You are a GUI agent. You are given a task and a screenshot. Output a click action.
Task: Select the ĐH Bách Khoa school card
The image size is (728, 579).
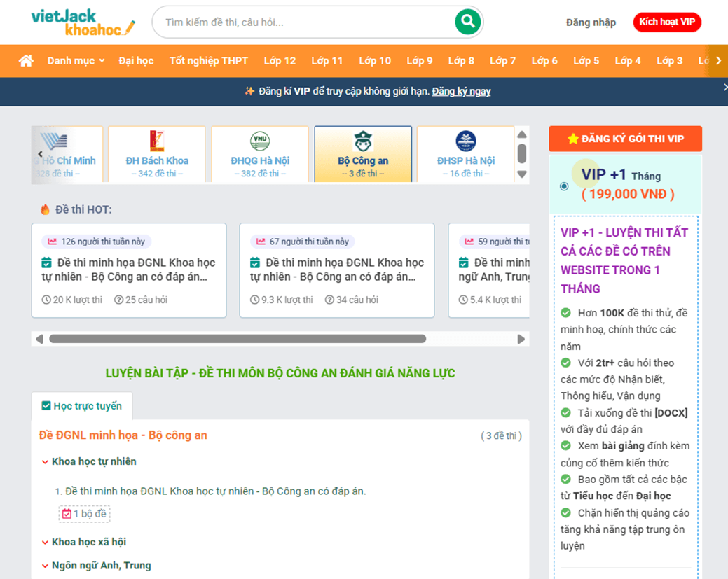tap(157, 155)
